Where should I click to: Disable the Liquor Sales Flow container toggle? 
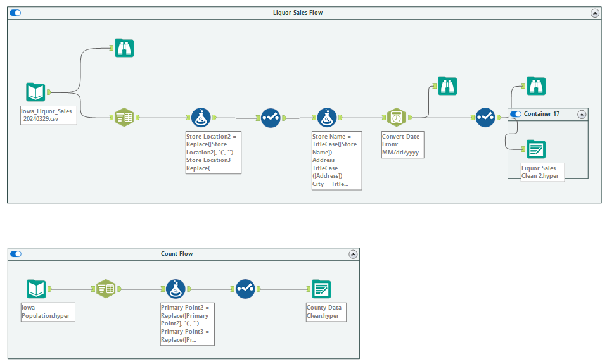click(x=15, y=13)
